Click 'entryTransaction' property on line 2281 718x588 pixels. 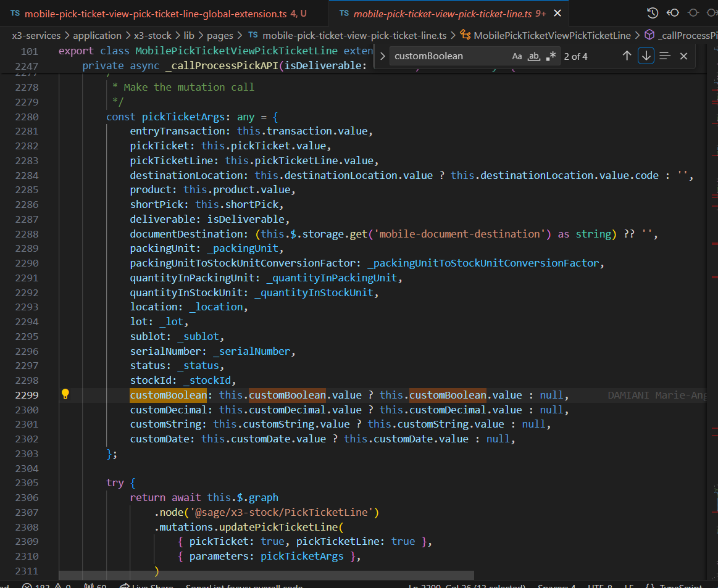[177, 131]
